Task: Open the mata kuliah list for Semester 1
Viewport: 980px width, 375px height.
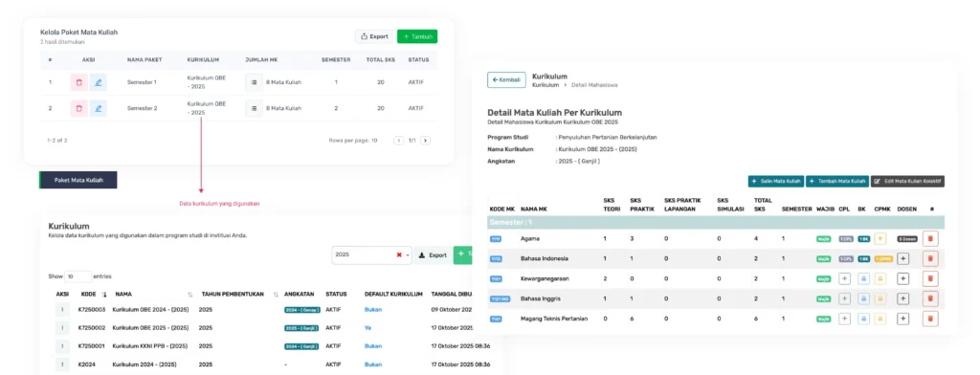Action: tap(253, 82)
